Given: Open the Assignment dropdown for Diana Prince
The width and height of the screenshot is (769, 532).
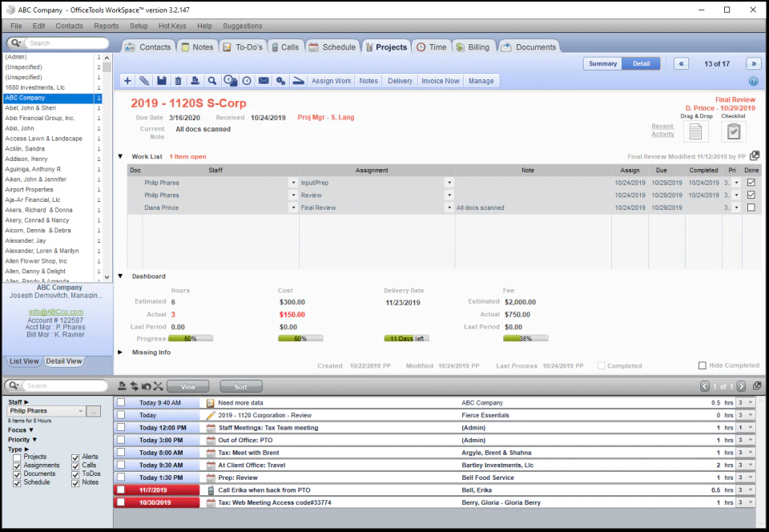Looking at the screenshot, I should click(x=449, y=207).
